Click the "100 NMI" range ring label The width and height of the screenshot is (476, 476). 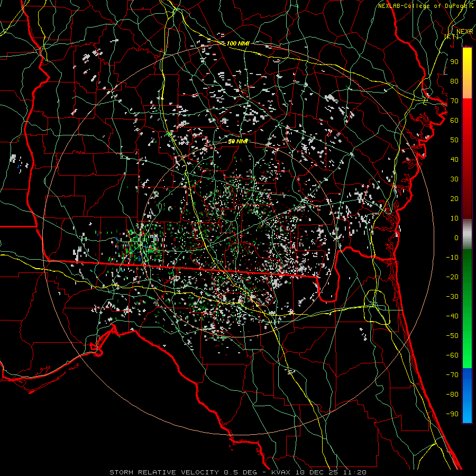pyautogui.click(x=238, y=43)
